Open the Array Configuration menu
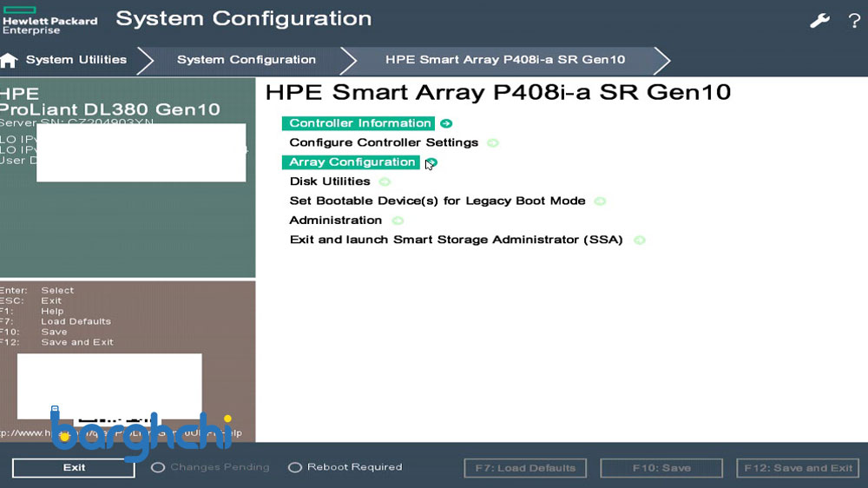The image size is (868, 488). [x=352, y=162]
